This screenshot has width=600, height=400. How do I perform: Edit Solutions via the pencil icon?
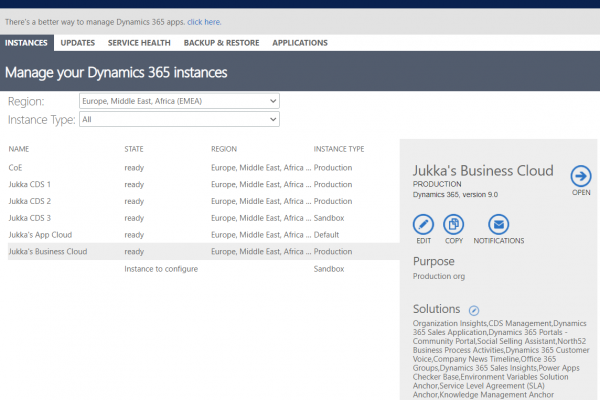[x=474, y=310]
